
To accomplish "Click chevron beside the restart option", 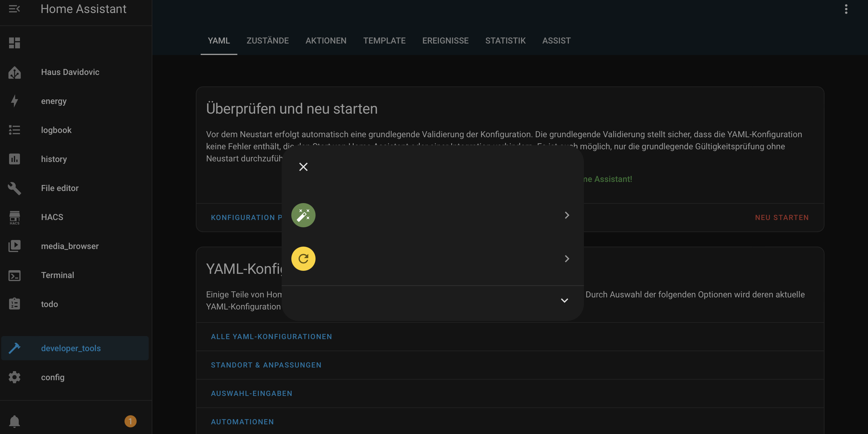I will pyautogui.click(x=567, y=258).
